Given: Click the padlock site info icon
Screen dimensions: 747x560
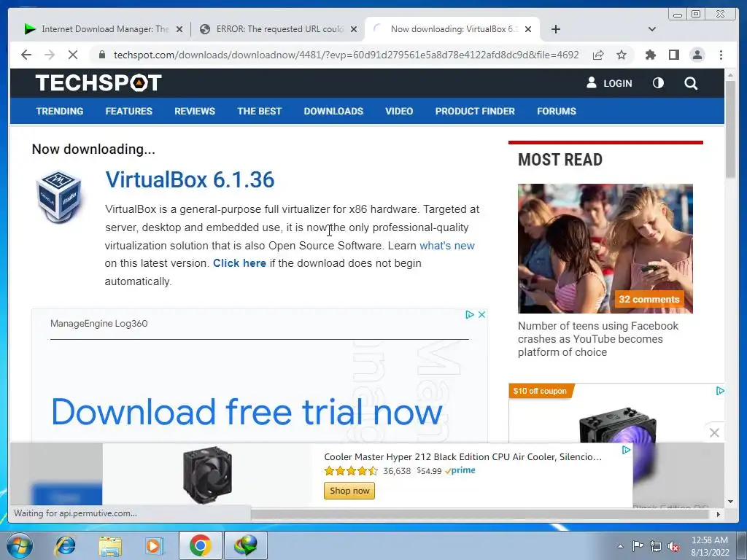Looking at the screenshot, I should coord(101,55).
